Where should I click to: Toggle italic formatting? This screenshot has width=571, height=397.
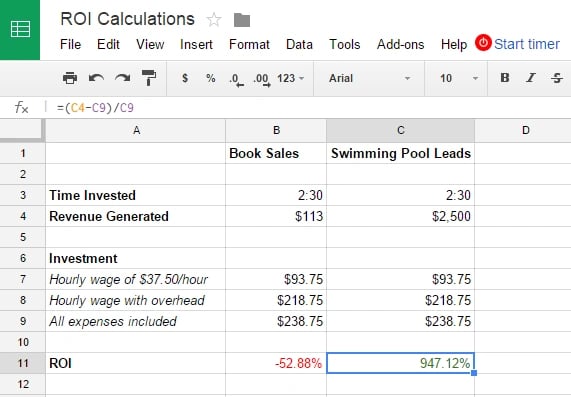(x=531, y=78)
